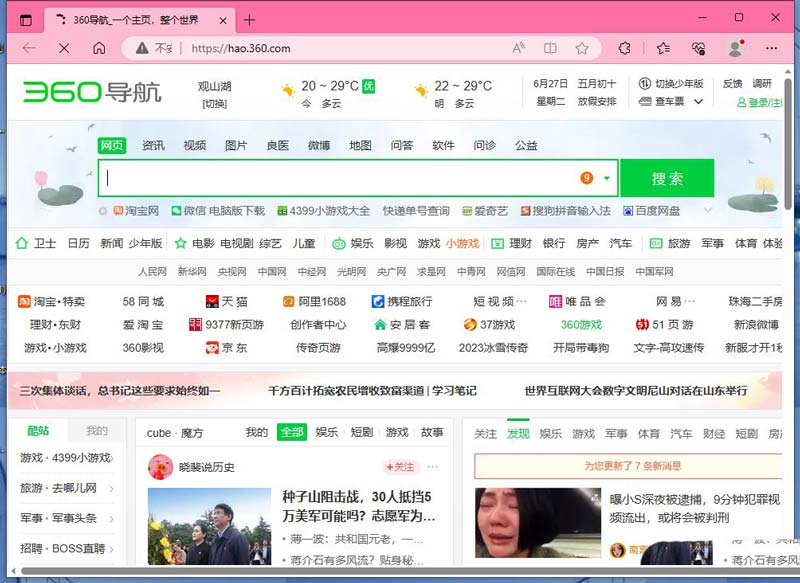Expand search engine dropdown arrow
This screenshot has height=583, width=800.
(x=607, y=178)
